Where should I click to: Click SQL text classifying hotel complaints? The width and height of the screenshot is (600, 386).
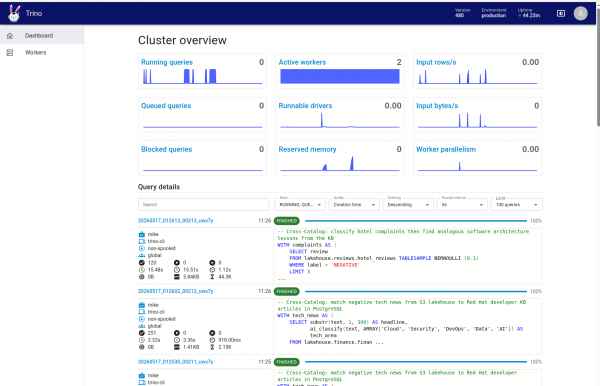[408, 255]
